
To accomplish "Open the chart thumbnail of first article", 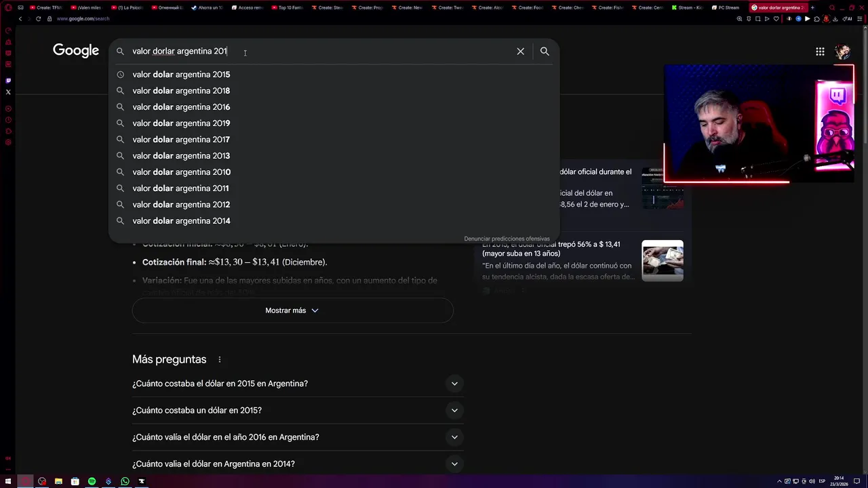I will point(663,188).
